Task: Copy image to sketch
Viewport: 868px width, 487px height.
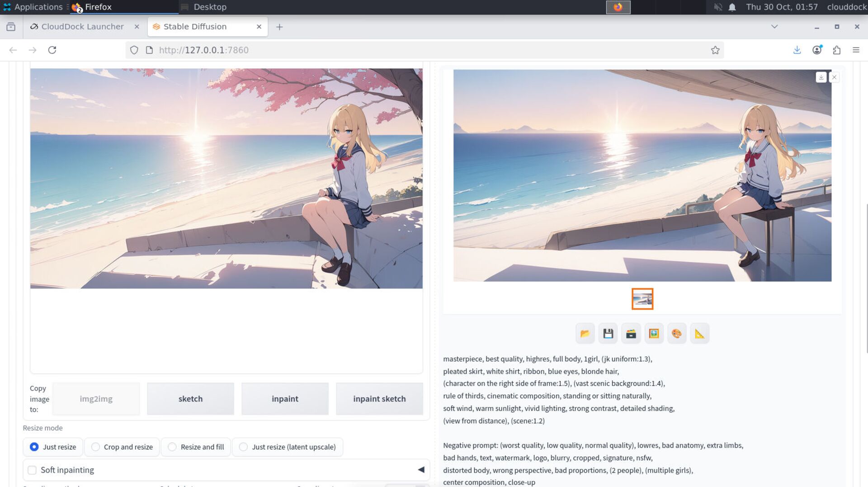Action: tap(190, 399)
